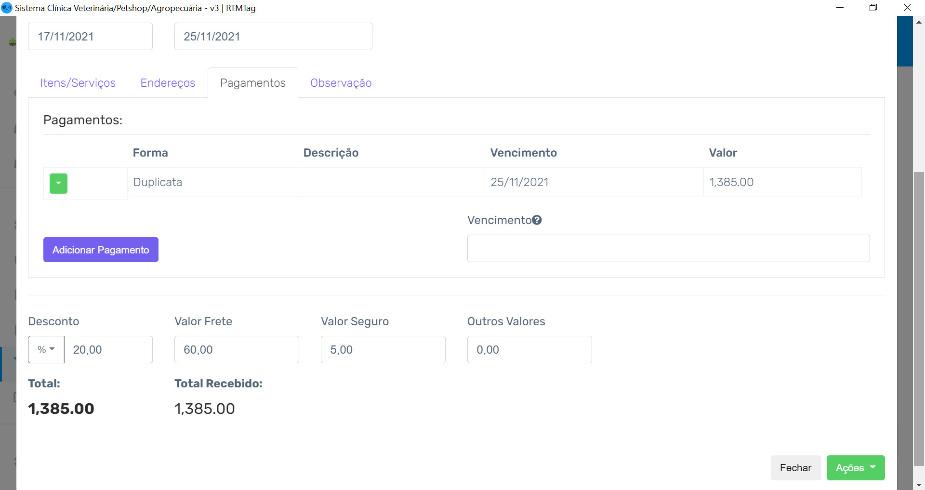Click the Vencimento help question-mark icon
The image size is (925, 490).
click(x=537, y=220)
